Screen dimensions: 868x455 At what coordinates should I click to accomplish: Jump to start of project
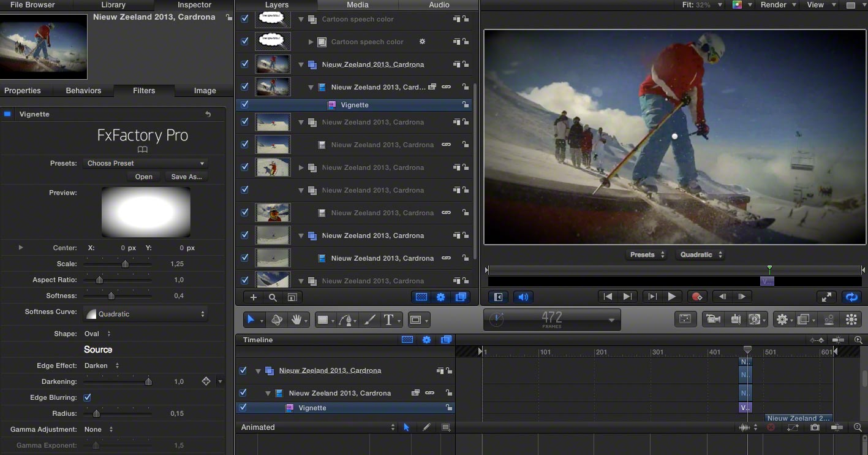coord(608,297)
